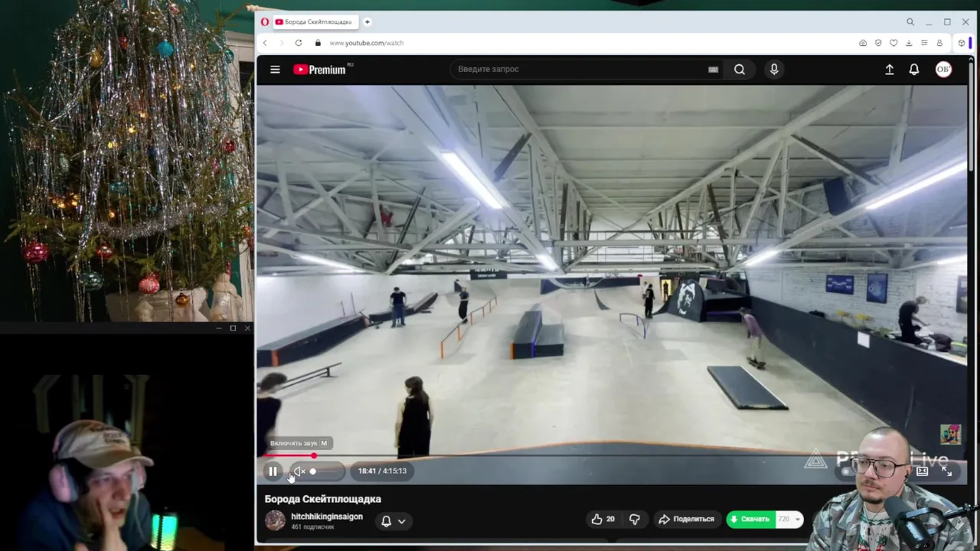The image size is (980, 551).
Task: Open the browser downloads icon
Action: coord(909,43)
